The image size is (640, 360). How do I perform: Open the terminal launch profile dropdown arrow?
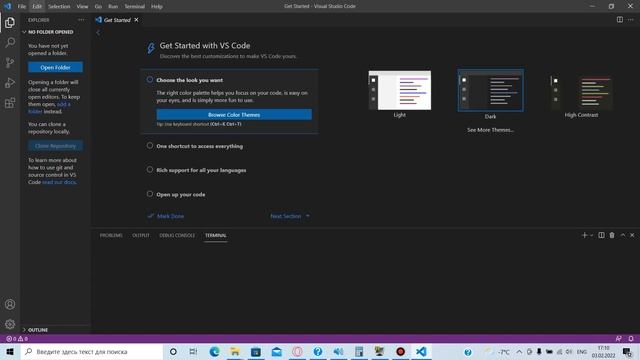(x=591, y=236)
